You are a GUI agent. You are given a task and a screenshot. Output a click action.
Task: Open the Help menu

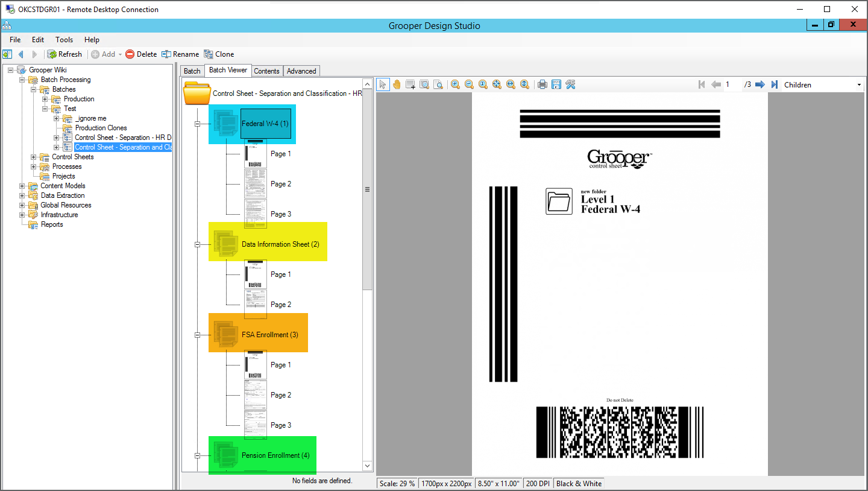click(92, 40)
